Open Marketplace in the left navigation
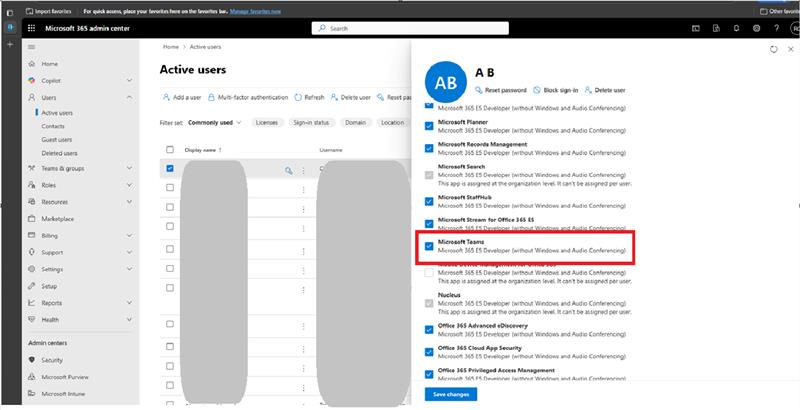 tap(58, 219)
